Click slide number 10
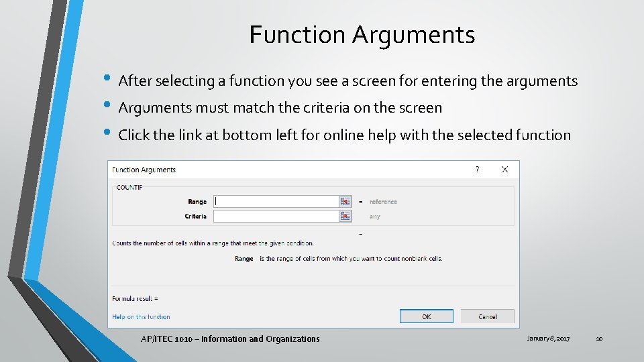The height and width of the screenshot is (362, 644). click(x=599, y=339)
